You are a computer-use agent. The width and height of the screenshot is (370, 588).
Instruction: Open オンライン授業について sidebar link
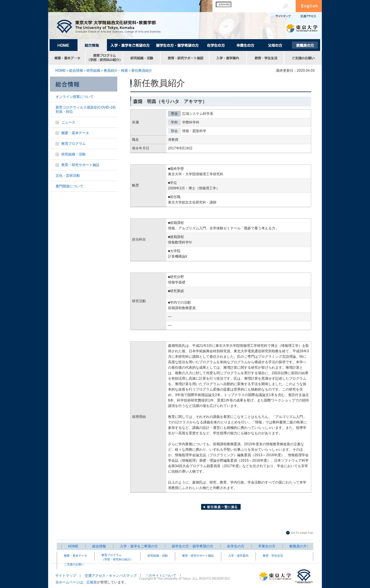(74, 97)
